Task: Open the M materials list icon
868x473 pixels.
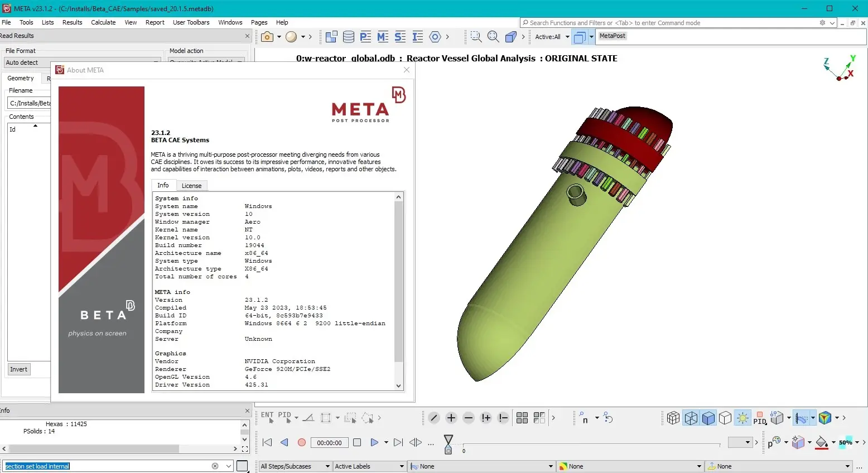Action: pyautogui.click(x=383, y=37)
